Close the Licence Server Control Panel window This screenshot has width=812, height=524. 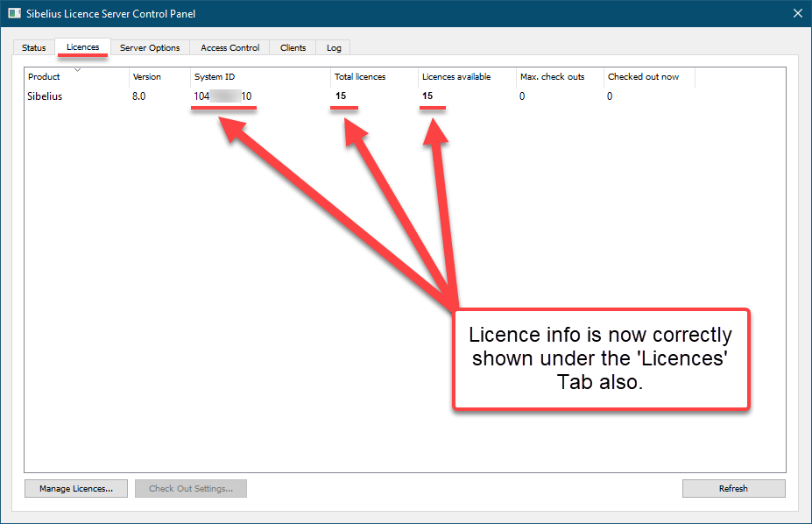796,13
